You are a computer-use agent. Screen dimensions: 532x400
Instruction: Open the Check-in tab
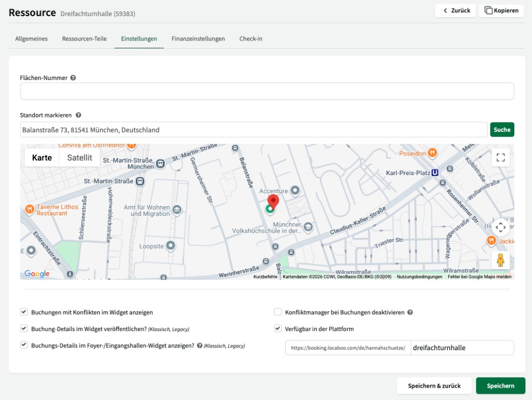251,38
